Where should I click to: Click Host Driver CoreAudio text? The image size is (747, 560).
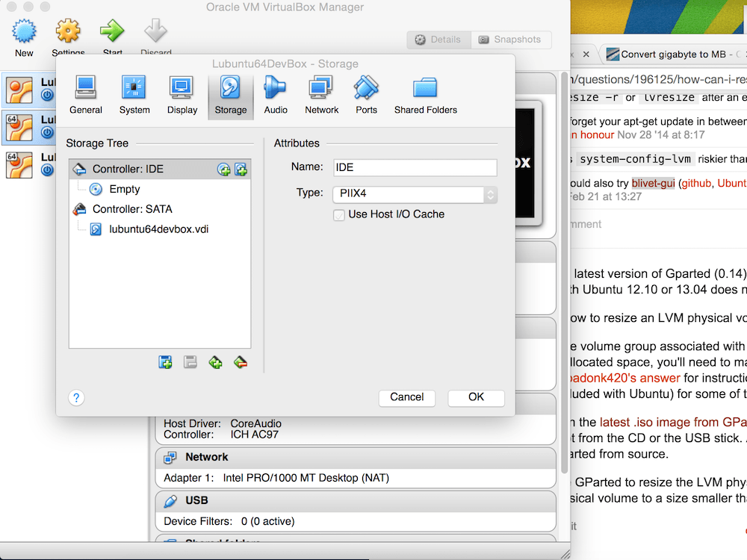pos(223,423)
